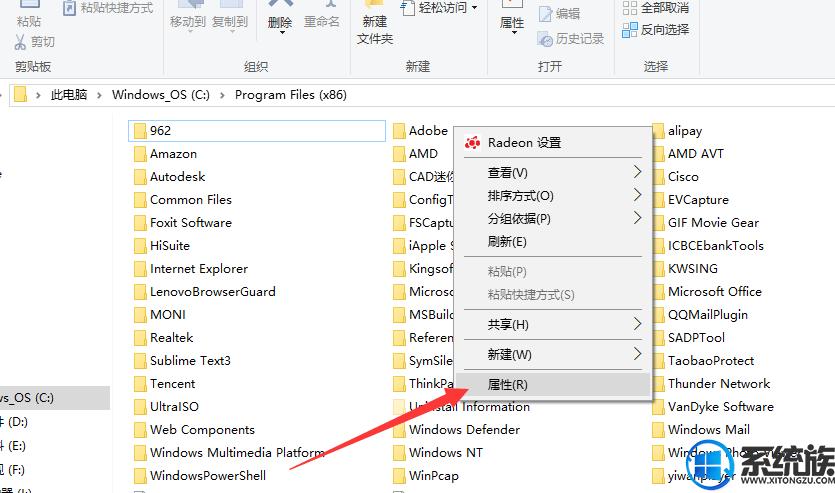The image size is (835, 493).
Task: Click 此电脑 in the address bar
Action: click(x=69, y=95)
